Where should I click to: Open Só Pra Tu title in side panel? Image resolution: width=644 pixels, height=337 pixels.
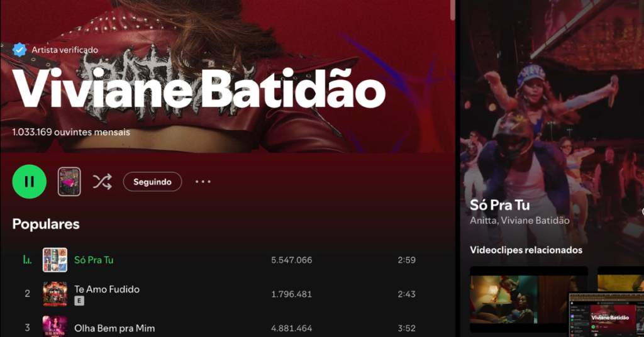click(500, 205)
